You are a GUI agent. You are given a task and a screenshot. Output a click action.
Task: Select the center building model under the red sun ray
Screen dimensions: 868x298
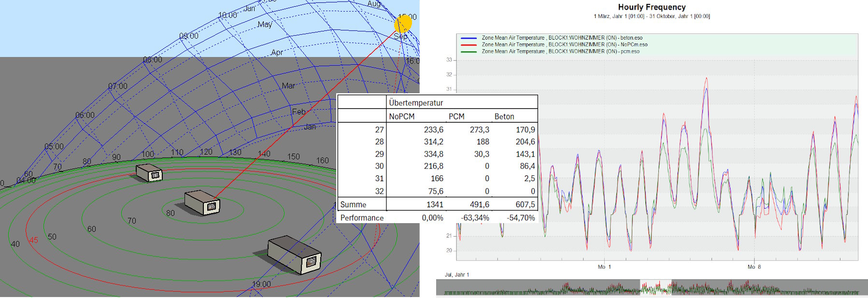click(x=202, y=202)
